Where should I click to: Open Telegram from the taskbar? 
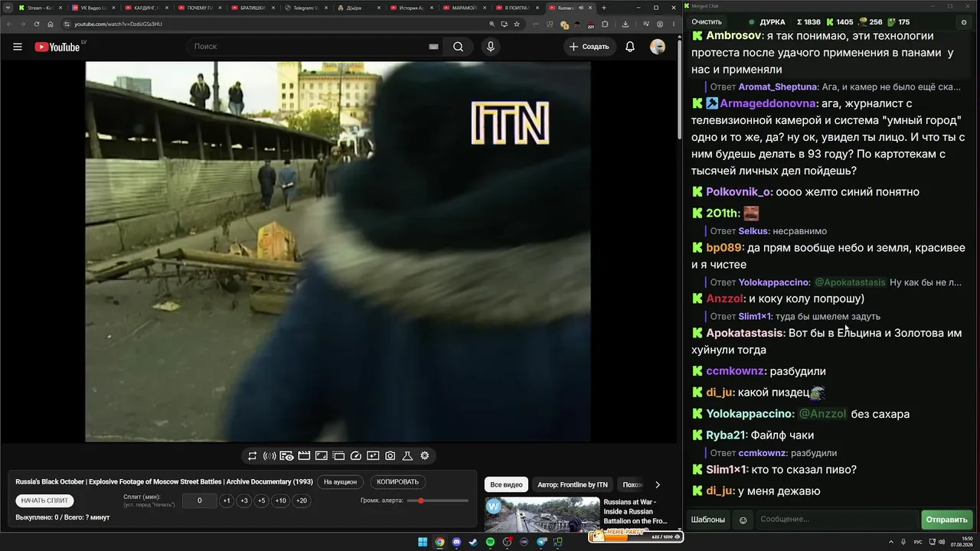coord(541,543)
